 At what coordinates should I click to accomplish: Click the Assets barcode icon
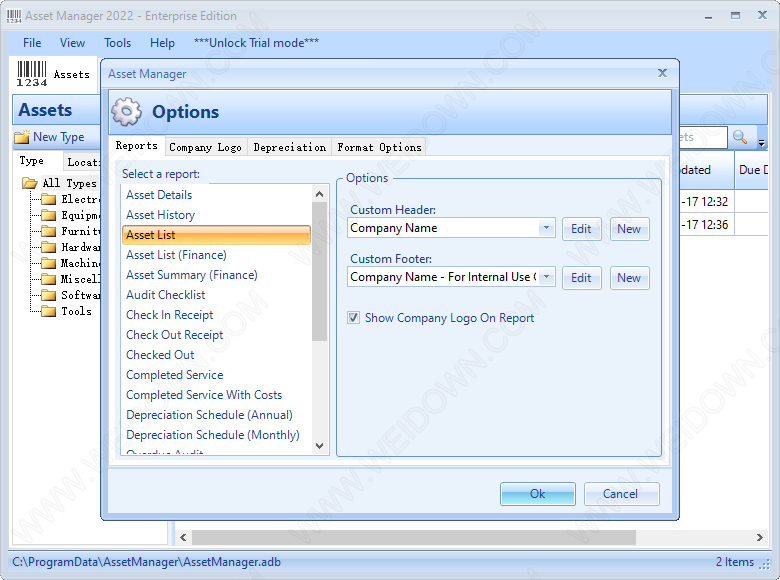pyautogui.click(x=32, y=74)
